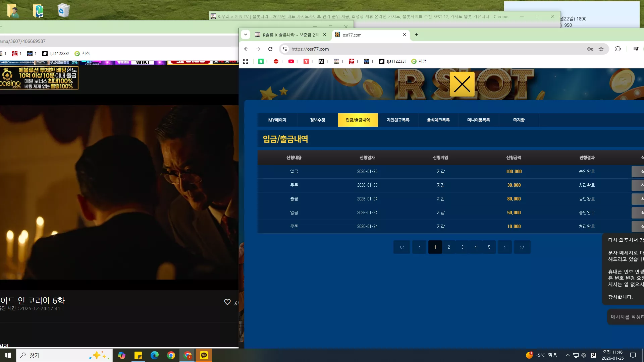Open Sticky Notes from the taskbar
The image size is (644, 362).
pyautogui.click(x=138, y=355)
